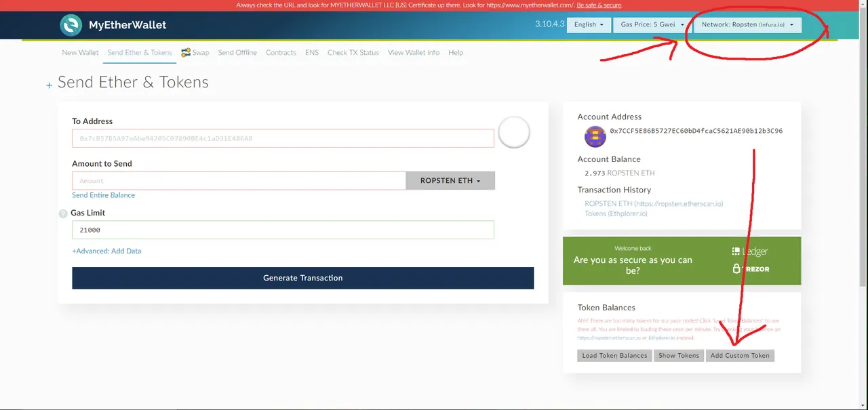Open ROPSTEN ETH etherscan transaction history link
The width and height of the screenshot is (868, 410).
coord(654,203)
